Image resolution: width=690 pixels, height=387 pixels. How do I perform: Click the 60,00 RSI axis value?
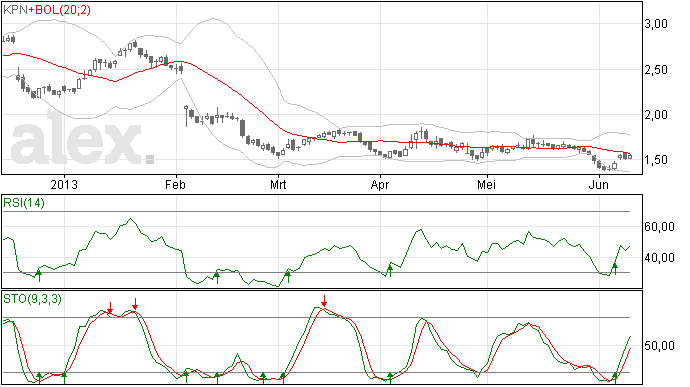click(660, 227)
